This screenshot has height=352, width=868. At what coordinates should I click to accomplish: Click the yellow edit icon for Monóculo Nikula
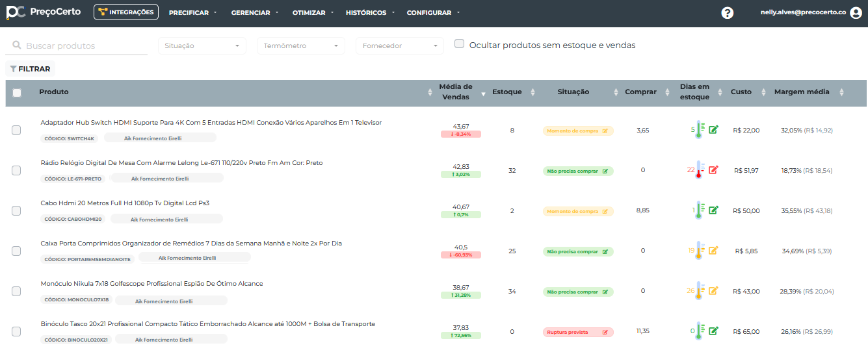point(713,291)
